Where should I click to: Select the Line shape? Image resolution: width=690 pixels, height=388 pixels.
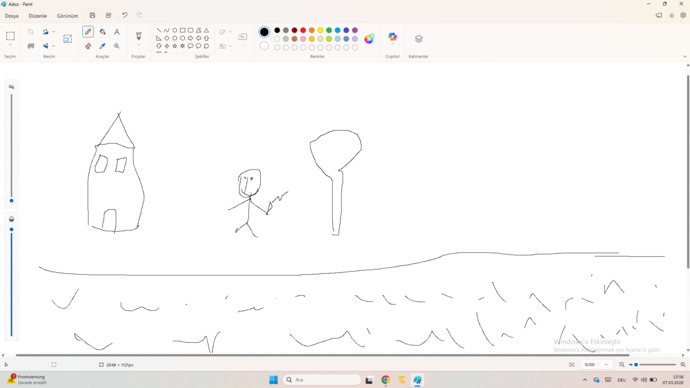(x=159, y=30)
